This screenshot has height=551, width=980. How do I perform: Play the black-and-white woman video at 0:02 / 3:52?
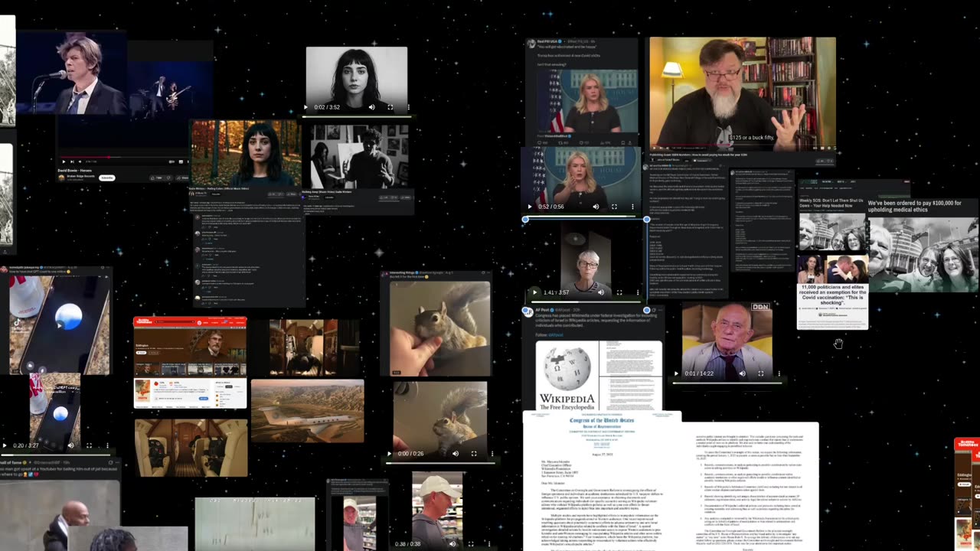point(306,107)
